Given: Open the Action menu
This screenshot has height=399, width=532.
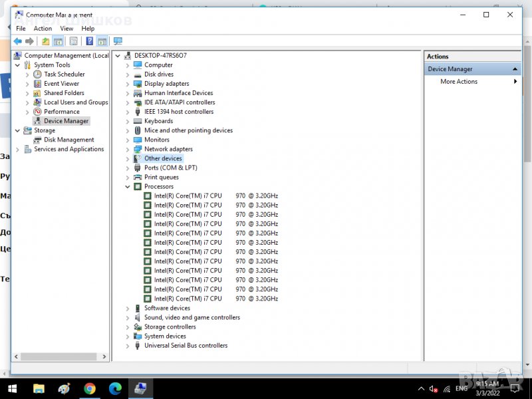Looking at the screenshot, I should pyautogui.click(x=43, y=29).
